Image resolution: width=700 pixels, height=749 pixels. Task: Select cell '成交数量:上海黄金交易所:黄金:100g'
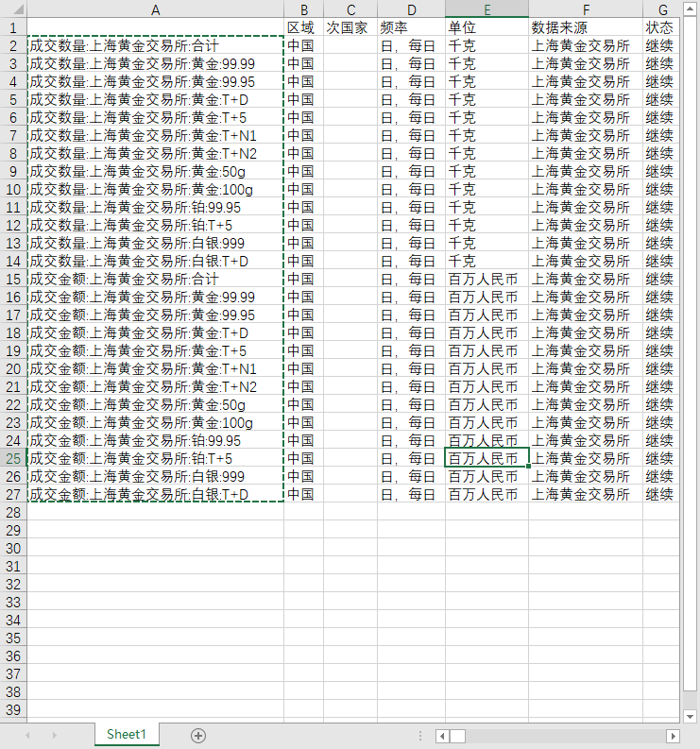click(155, 189)
